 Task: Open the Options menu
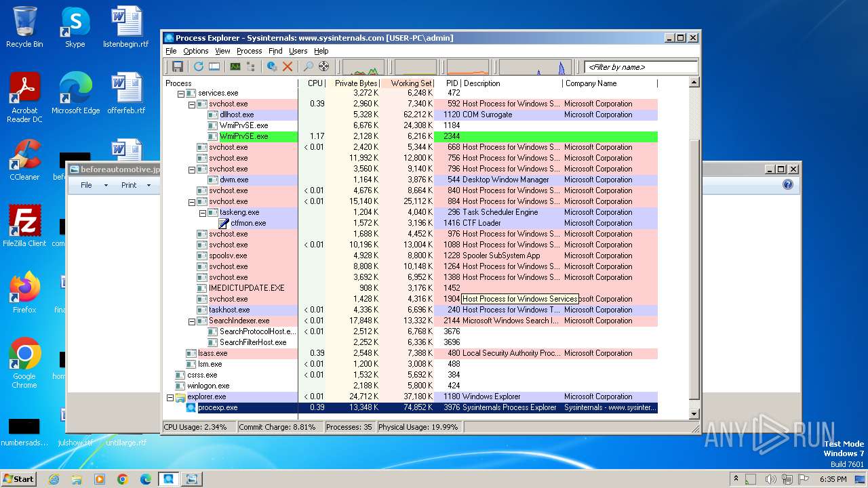(x=196, y=51)
